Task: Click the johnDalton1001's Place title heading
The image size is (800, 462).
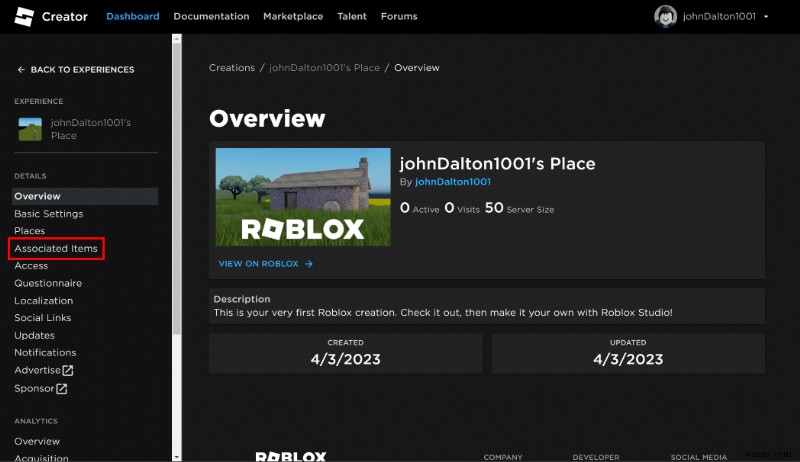Action: pyautogui.click(x=497, y=164)
